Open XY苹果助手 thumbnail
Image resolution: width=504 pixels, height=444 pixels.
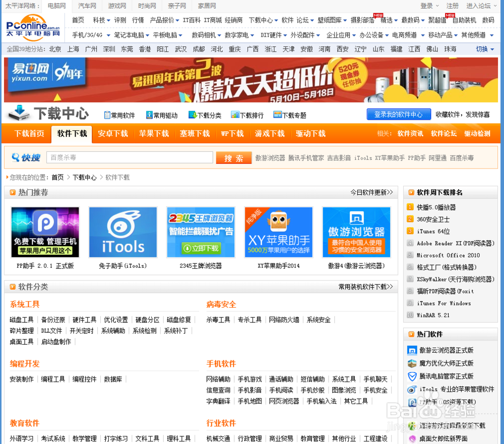click(x=278, y=232)
